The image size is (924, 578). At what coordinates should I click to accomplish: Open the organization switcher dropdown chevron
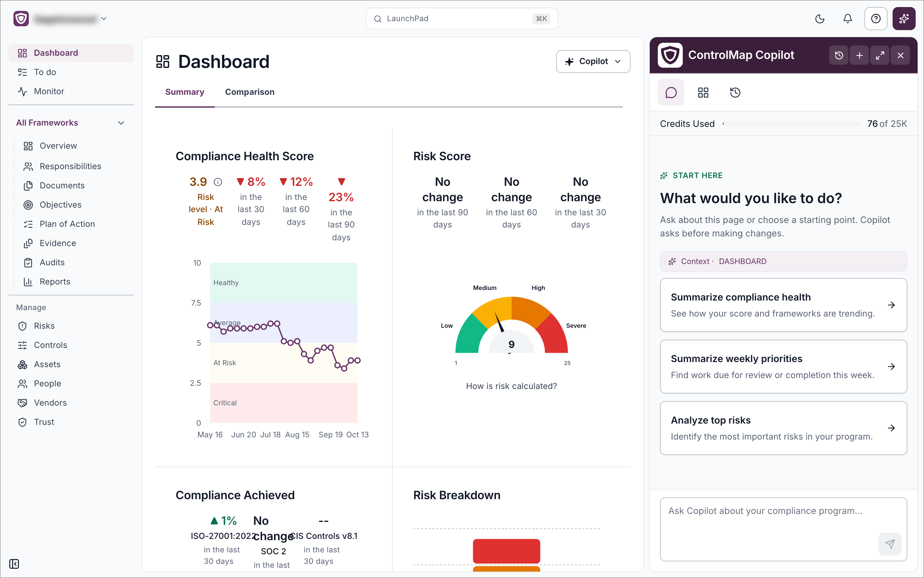[103, 19]
